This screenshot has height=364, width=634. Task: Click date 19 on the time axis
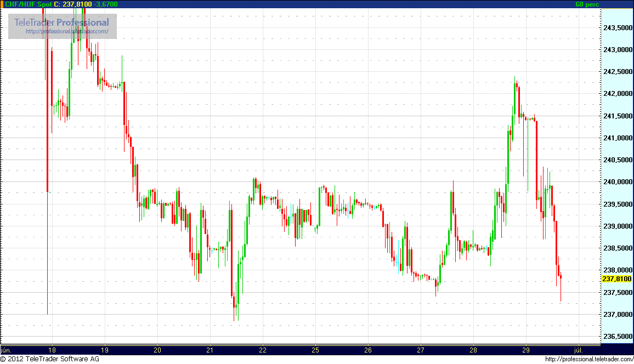coord(104,350)
